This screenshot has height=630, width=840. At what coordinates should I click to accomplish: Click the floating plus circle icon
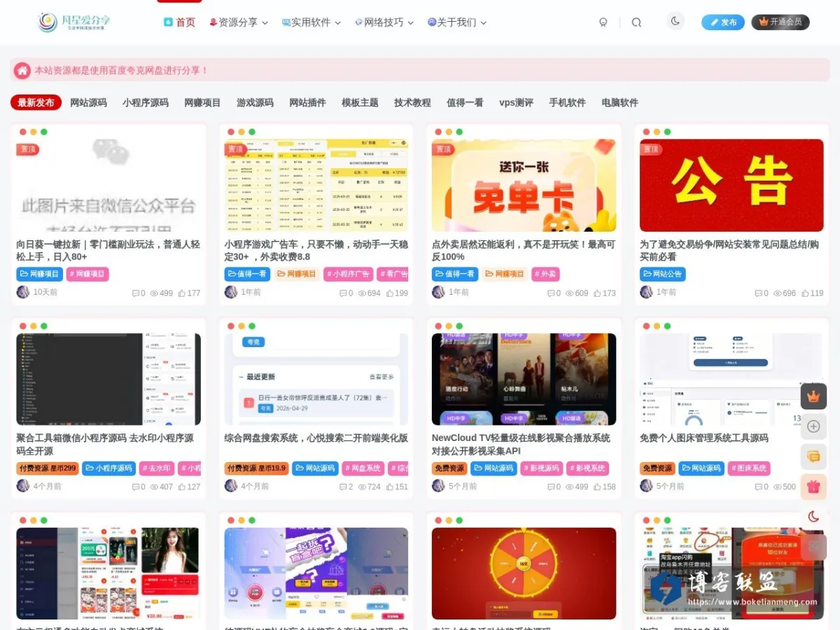pyautogui.click(x=813, y=426)
